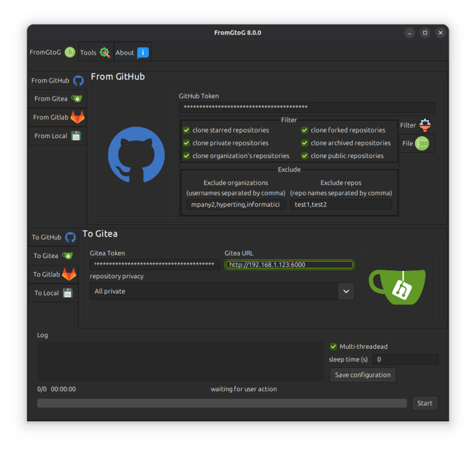Viewport: 476px width, 451px height.
Task: Click the 'To Gitea' section heading
Action: tap(100, 234)
